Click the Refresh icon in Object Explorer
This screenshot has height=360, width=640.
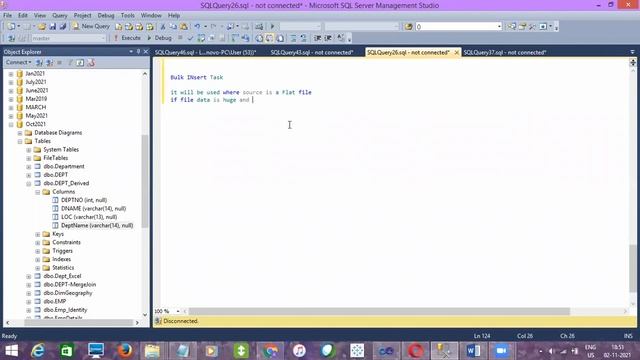pyautogui.click(x=80, y=62)
